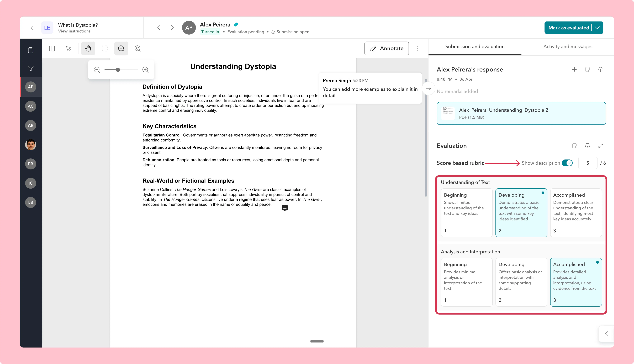Expand the evaluation panel fullscreen
Viewport: 634px width, 364px height.
pos(600,146)
